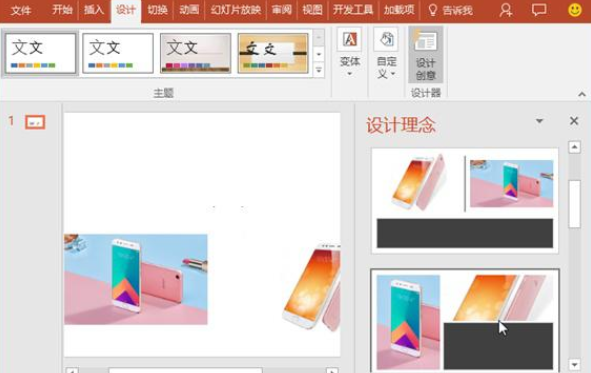Open the 视图 ribbon tab
591x373 pixels.
click(x=312, y=10)
